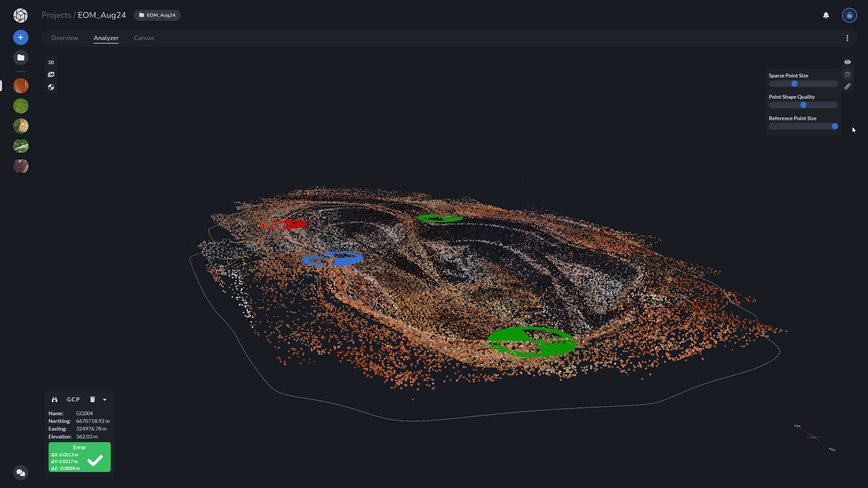868x488 pixels.
Task: Switch to the Canvas tab
Action: 144,38
